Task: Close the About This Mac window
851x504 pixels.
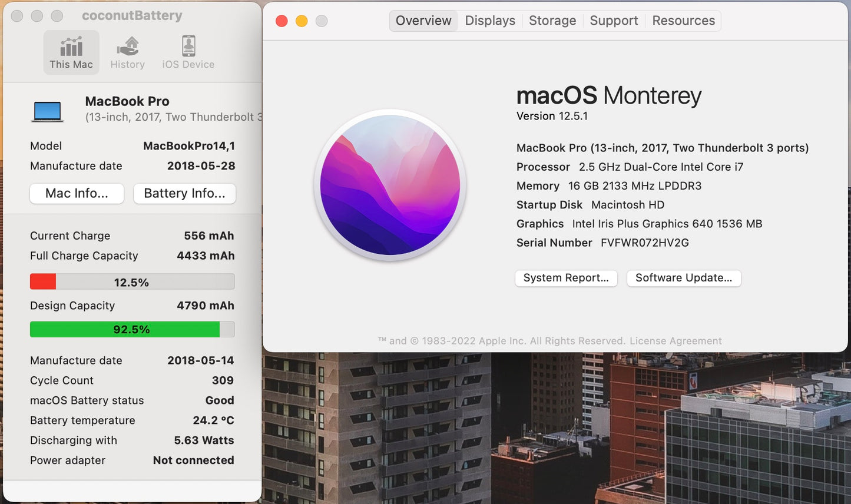Action: [282, 21]
